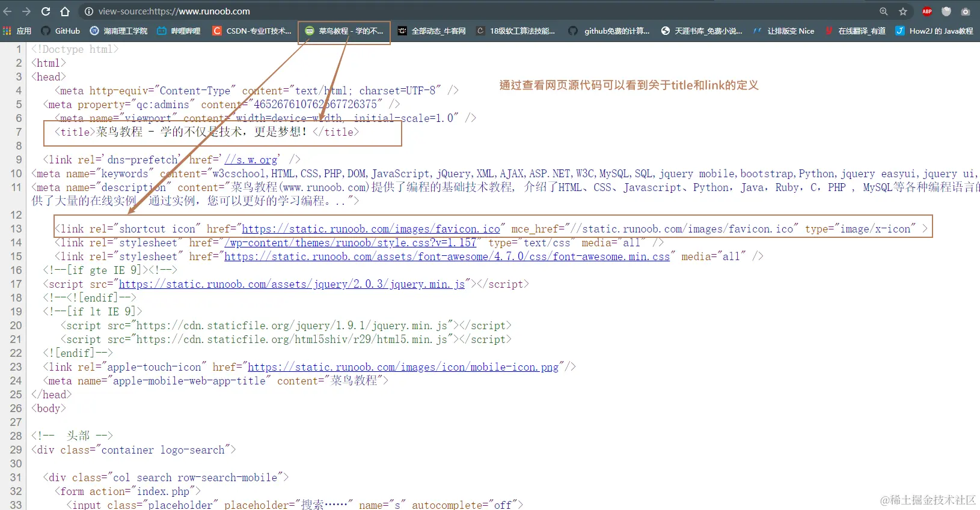The height and width of the screenshot is (510, 980).
Task: Open the GitHub bookmark
Action: [x=61, y=31]
